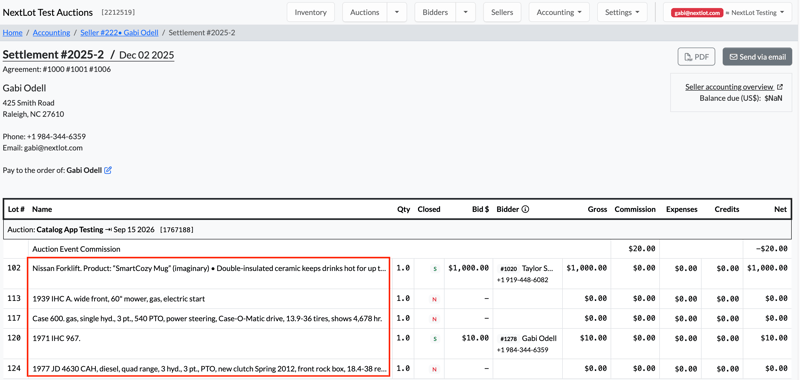This screenshot has width=800, height=380.
Task: Click the Balance due $NaN value
Action: pos(773,98)
